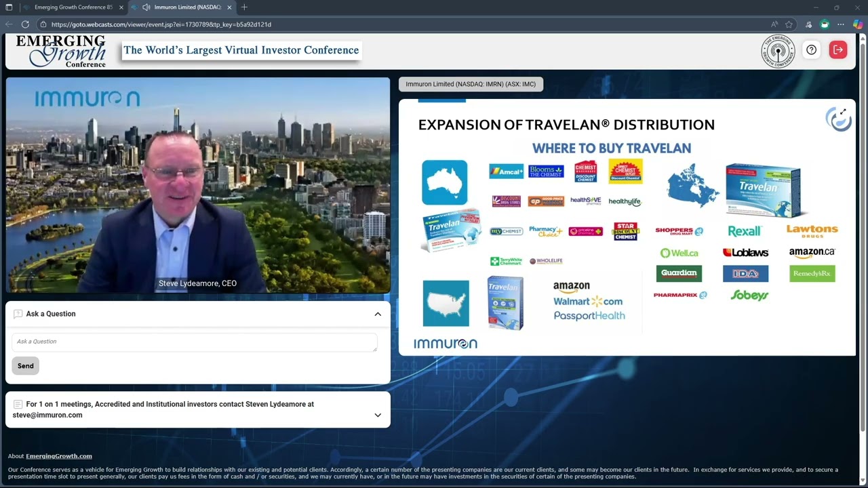Image resolution: width=868 pixels, height=488 pixels.
Task: Click the Blooms The Chemist logo
Action: click(546, 171)
